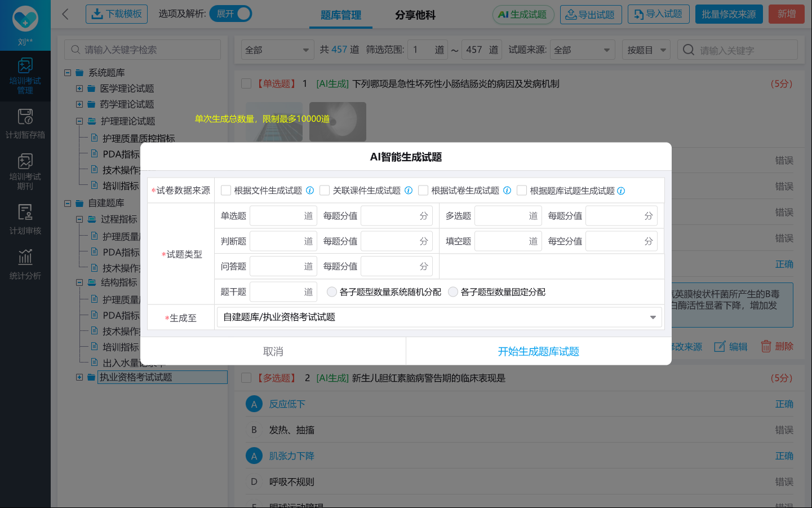812x508 pixels.
Task: Click info icon beside 根据文件生成试题
Action: coord(310,191)
